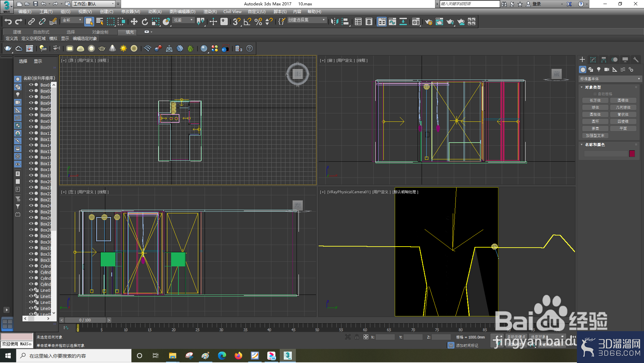The height and width of the screenshot is (363, 644).
Task: Open the Civil View menu
Action: click(232, 12)
